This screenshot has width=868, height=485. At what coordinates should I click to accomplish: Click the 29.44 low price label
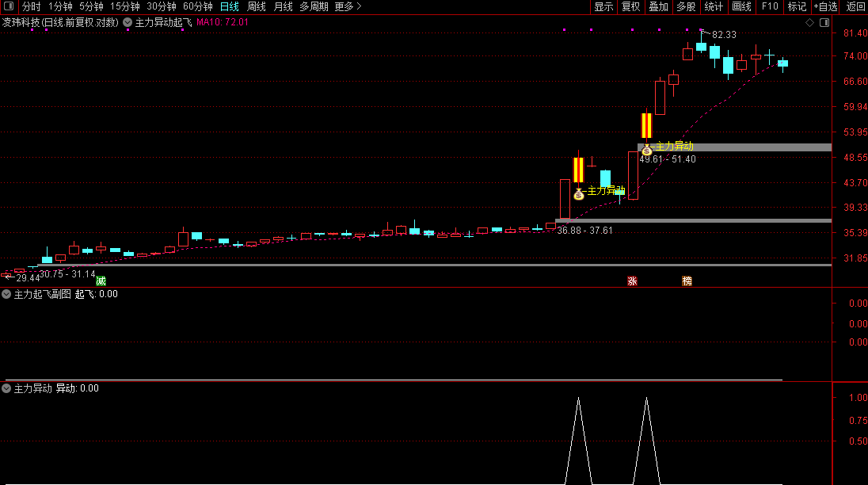(x=28, y=277)
